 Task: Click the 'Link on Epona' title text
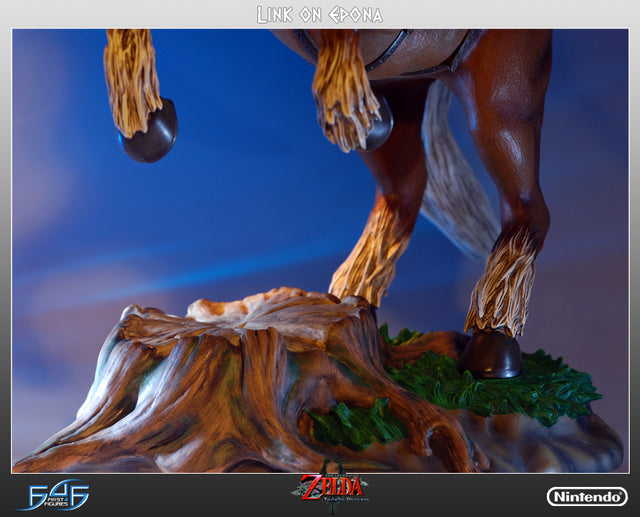[x=320, y=15]
